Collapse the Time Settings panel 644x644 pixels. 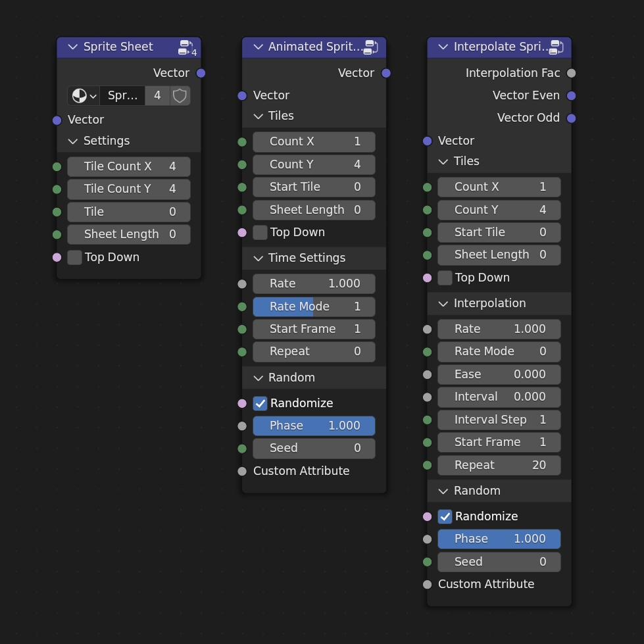(x=259, y=259)
